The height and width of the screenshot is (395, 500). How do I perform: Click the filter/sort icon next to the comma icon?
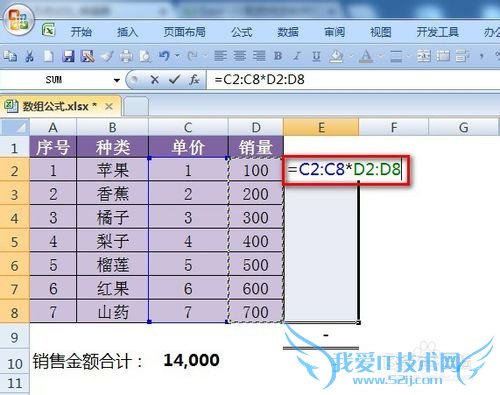pyautogui.click(x=462, y=56)
